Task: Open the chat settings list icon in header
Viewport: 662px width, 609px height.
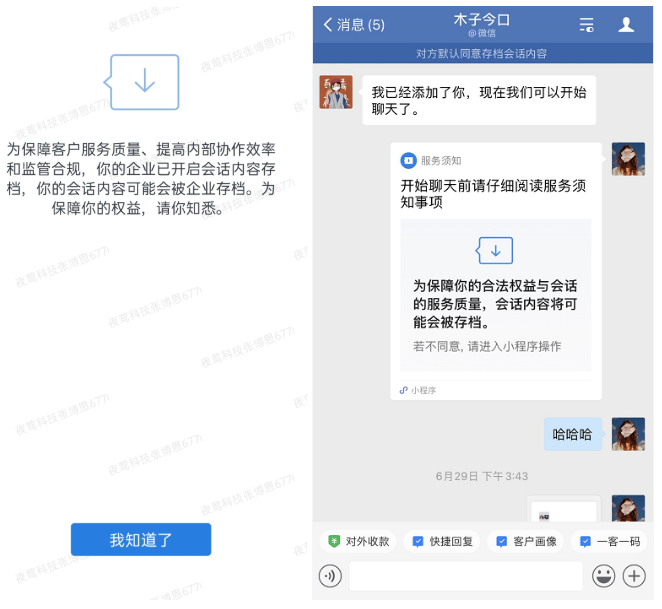Action: 586,25
